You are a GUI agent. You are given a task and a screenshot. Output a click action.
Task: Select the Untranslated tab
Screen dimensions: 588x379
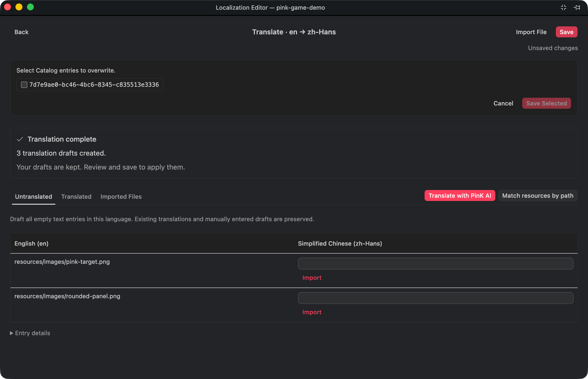pos(34,197)
